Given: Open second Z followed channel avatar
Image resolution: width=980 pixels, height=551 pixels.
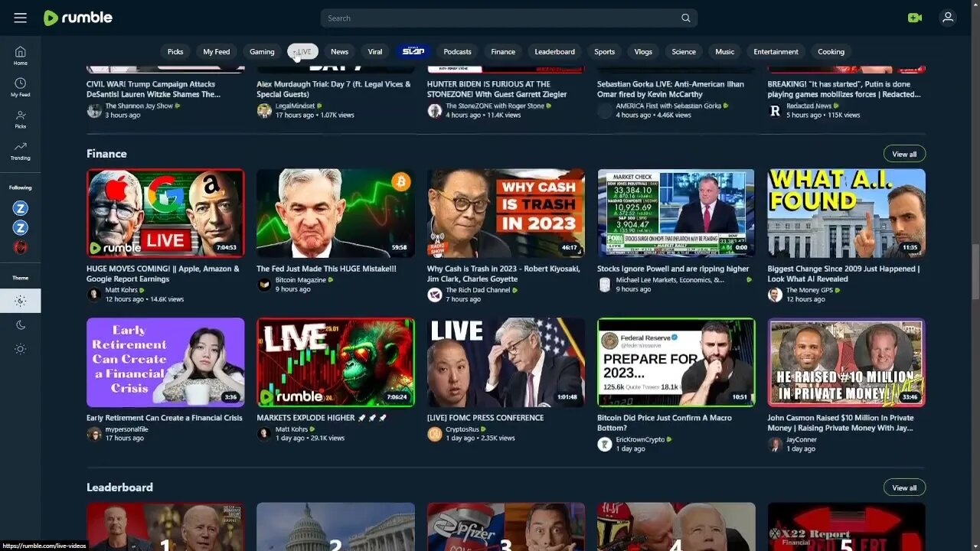Looking at the screenshot, I should click(21, 227).
